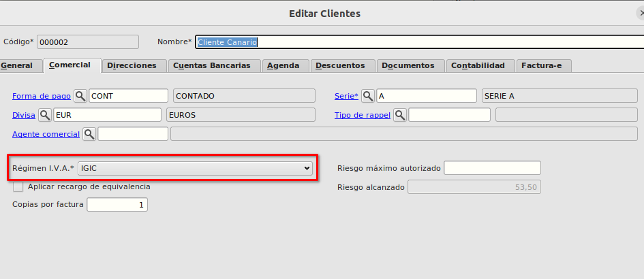Switch to the Contabilidad tab

[x=480, y=65]
